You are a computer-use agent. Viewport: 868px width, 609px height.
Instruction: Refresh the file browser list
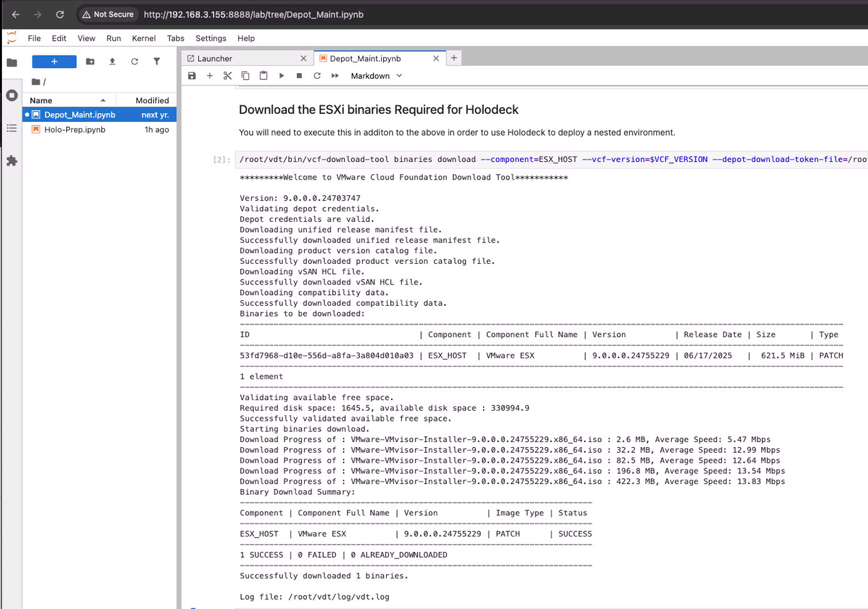[x=134, y=61]
